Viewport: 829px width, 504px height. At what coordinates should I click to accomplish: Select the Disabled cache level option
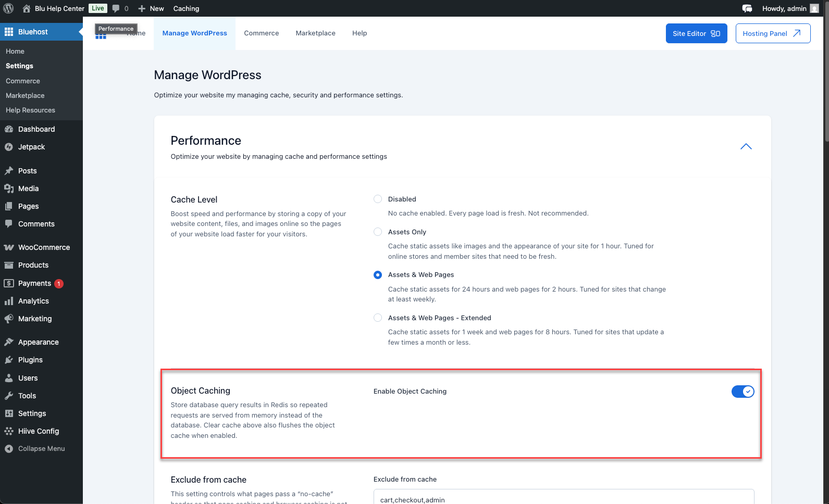click(x=378, y=199)
